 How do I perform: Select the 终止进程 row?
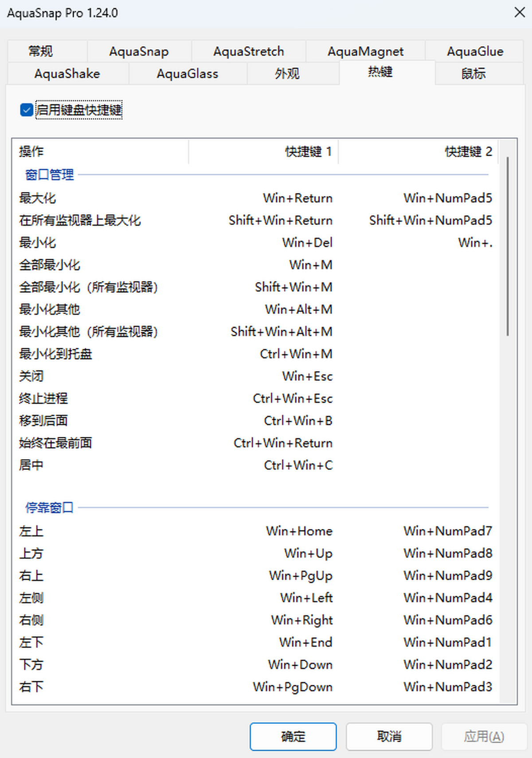pyautogui.click(x=255, y=398)
